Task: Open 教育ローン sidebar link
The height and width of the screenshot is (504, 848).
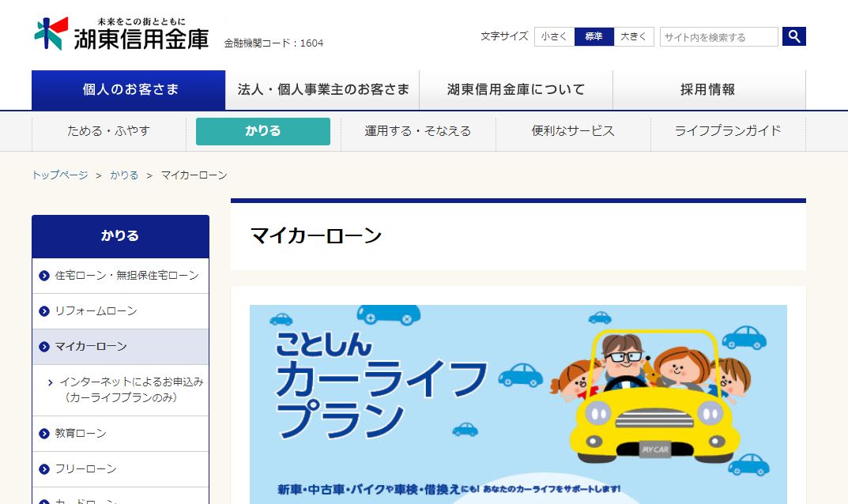Action: click(x=120, y=434)
